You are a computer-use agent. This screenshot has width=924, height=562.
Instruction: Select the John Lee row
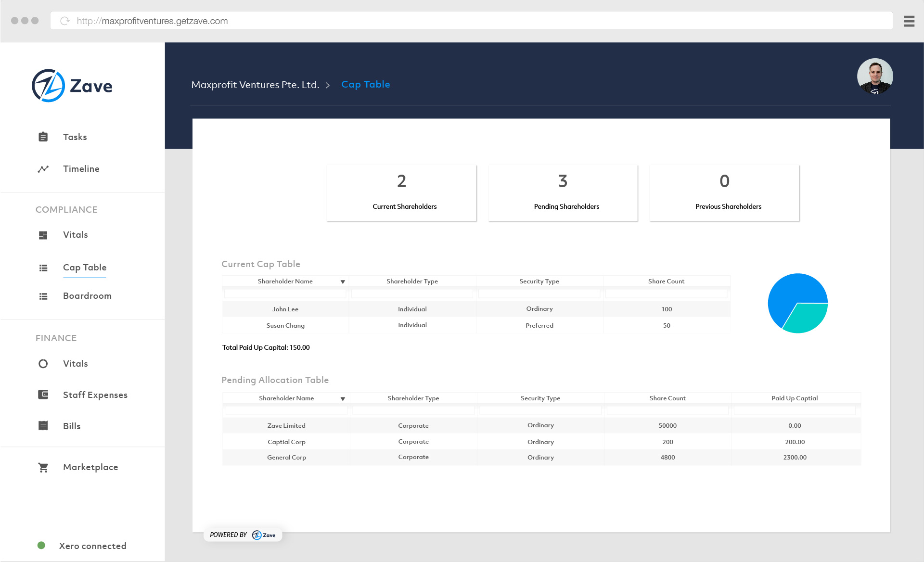[x=476, y=309]
